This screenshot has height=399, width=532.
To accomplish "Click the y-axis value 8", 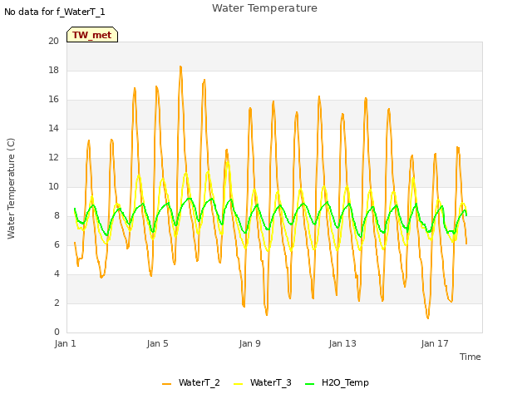I will tap(57, 216).
